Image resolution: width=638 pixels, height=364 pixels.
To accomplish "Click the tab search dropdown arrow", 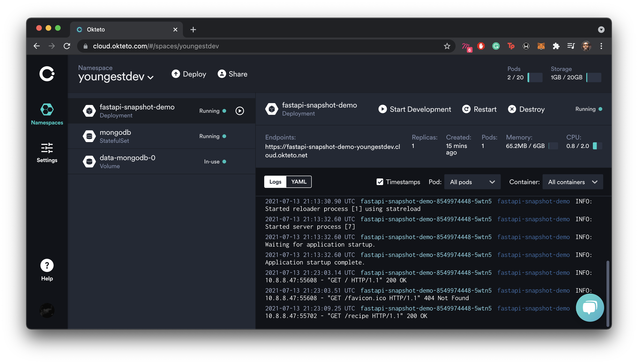I will [x=601, y=30].
